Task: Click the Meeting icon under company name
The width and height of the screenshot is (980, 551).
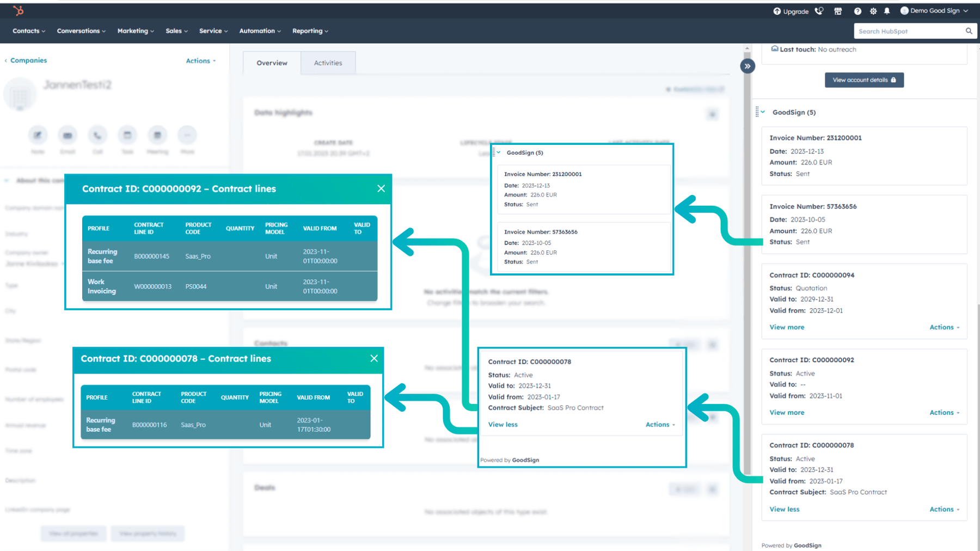Action: click(x=157, y=135)
